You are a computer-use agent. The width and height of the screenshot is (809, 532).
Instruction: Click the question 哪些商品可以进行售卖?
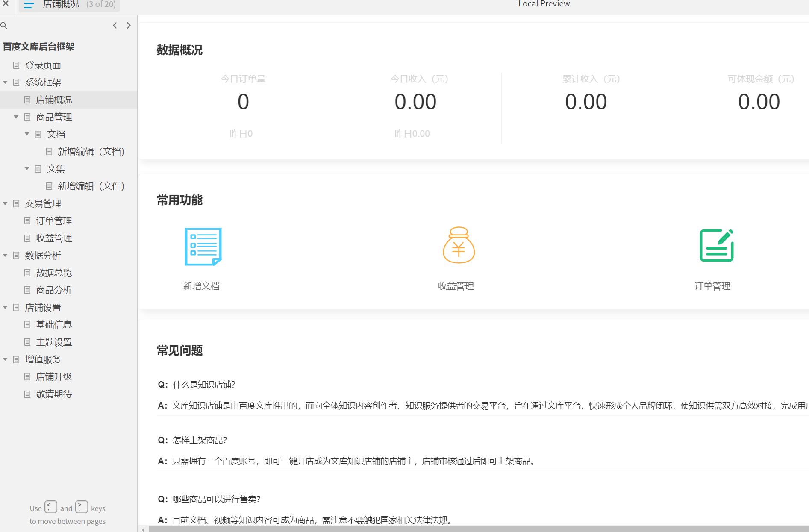pos(216,499)
